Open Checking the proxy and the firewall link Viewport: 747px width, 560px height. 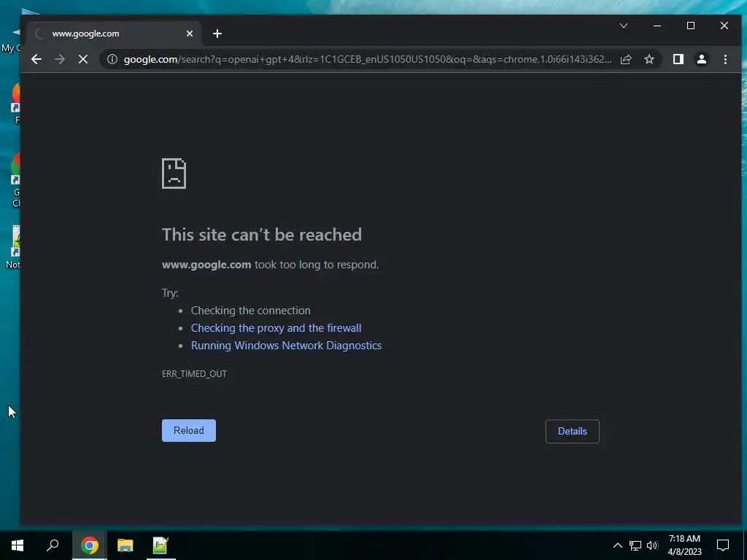pos(276,328)
